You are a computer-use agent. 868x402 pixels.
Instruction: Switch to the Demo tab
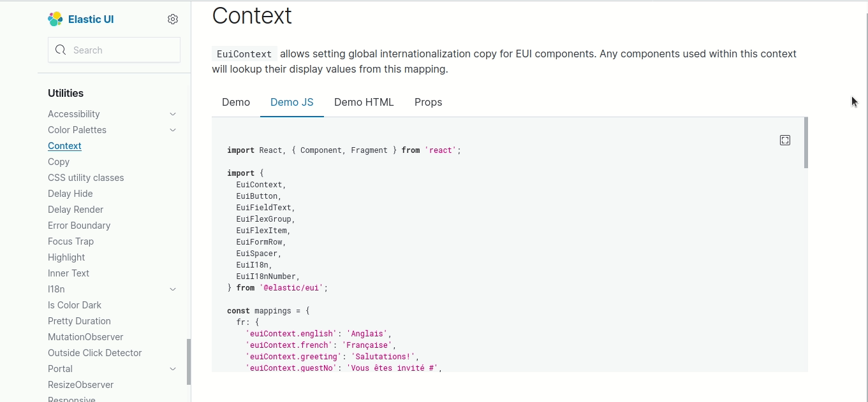[x=236, y=102]
